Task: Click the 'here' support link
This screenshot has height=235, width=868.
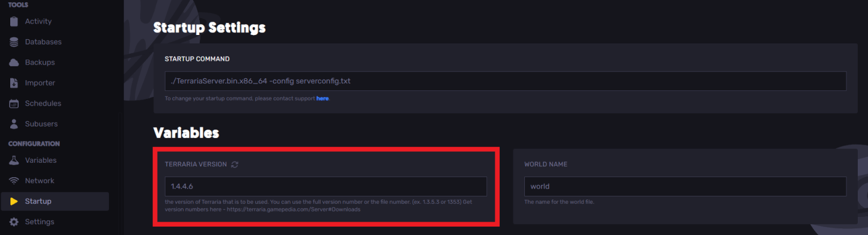Action: pyautogui.click(x=323, y=98)
